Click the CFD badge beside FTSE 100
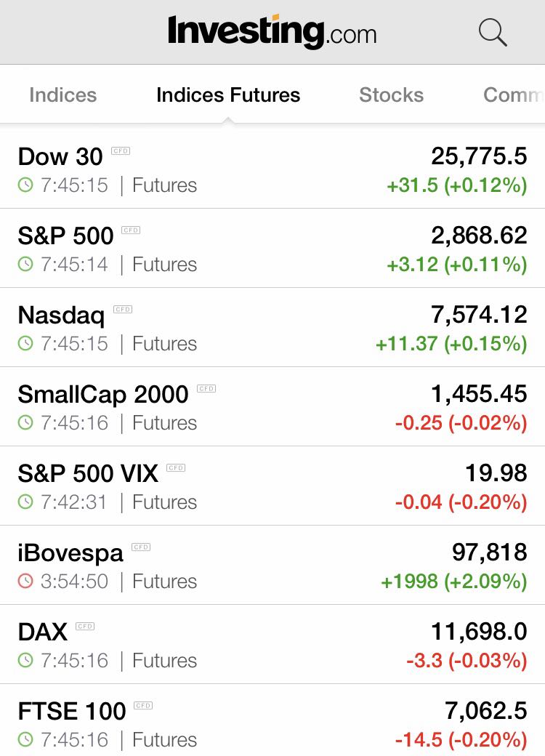 [x=143, y=705]
